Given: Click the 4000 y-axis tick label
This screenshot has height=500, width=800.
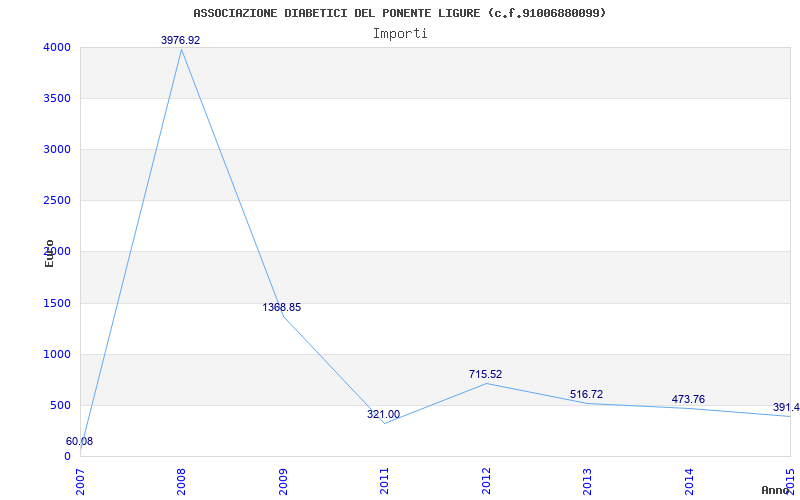Looking at the screenshot, I should [x=55, y=47].
